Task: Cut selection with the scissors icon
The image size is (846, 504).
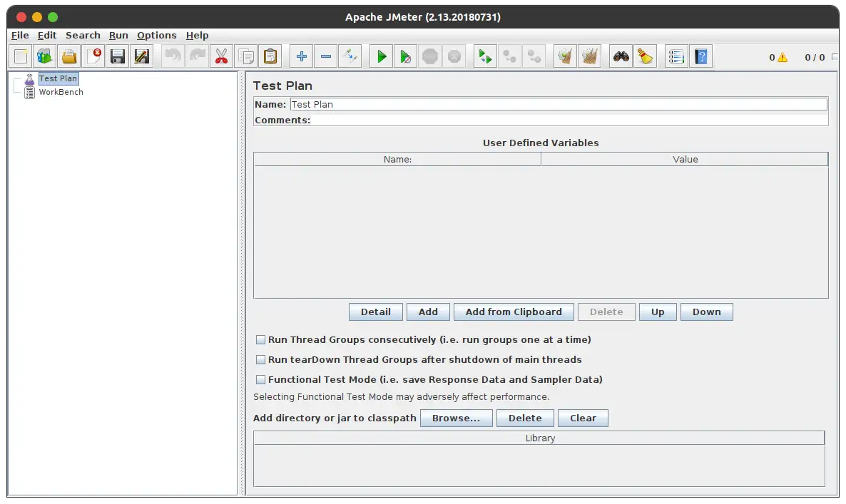Action: [x=222, y=56]
